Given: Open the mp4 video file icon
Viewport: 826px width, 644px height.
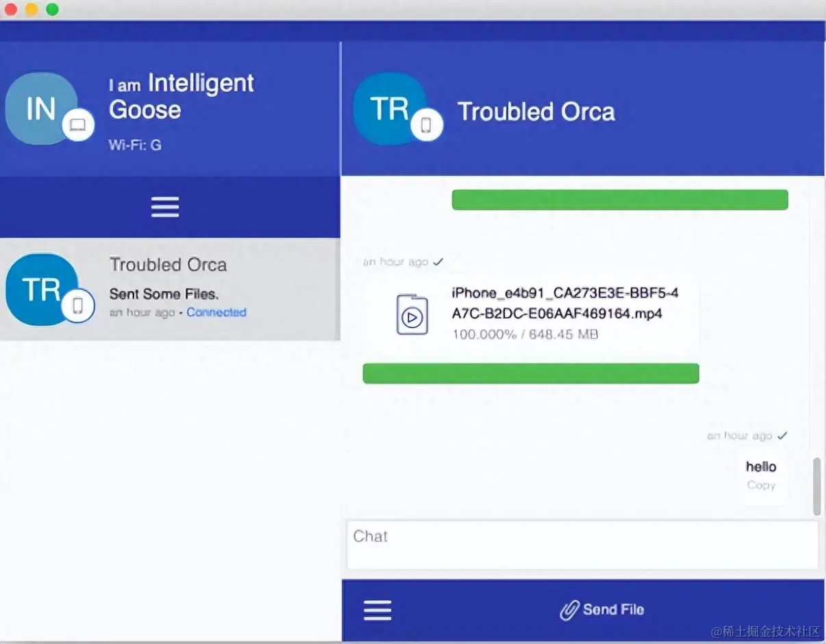Looking at the screenshot, I should 412,314.
